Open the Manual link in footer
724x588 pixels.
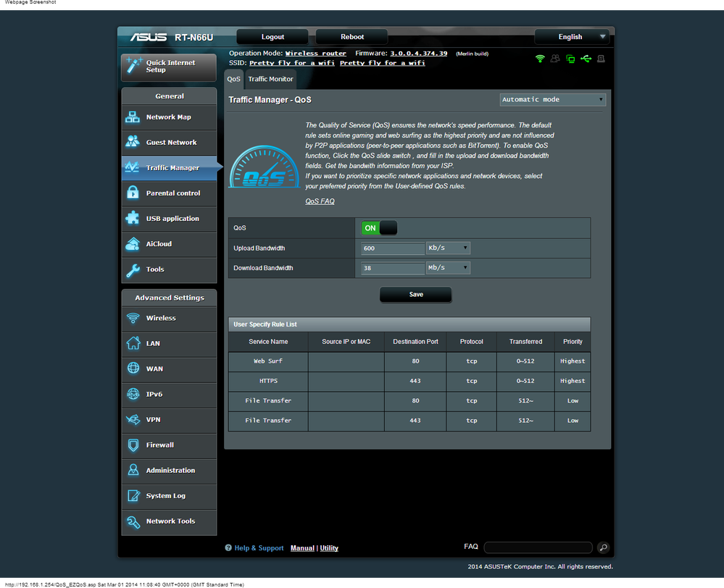tap(302, 548)
